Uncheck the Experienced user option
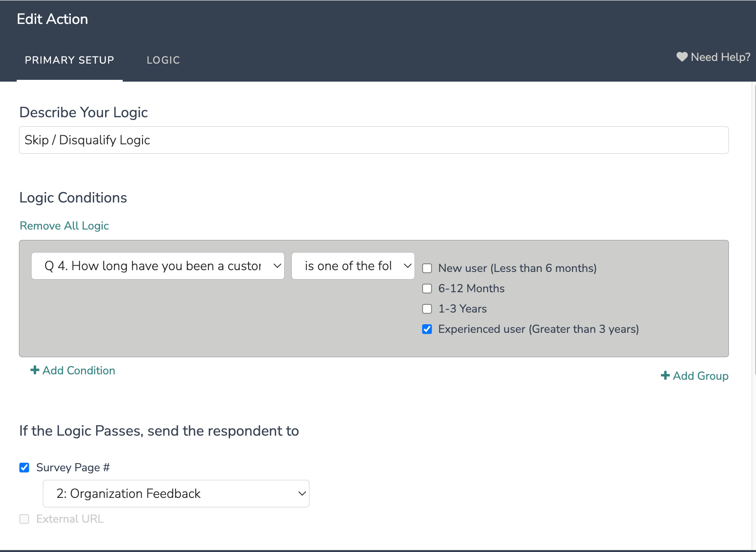The width and height of the screenshot is (756, 552). point(427,329)
